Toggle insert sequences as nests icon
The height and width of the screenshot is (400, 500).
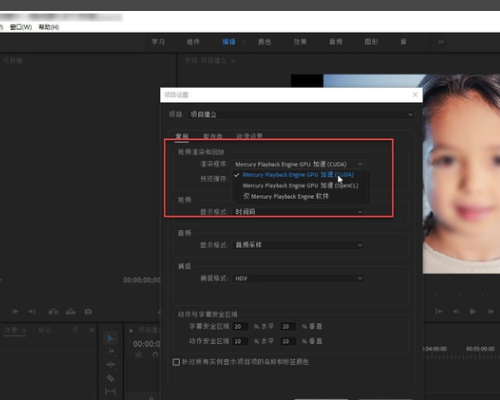139,354
